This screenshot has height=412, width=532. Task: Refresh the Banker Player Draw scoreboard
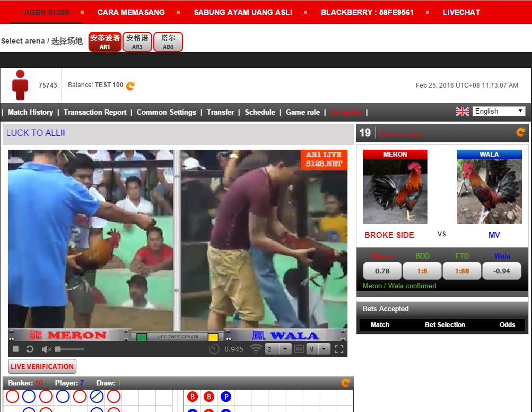tap(345, 383)
